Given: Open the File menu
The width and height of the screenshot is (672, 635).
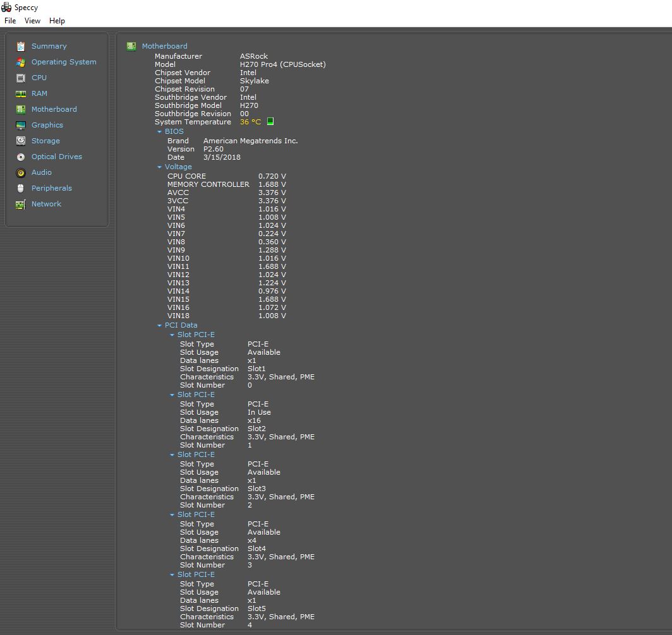Looking at the screenshot, I should coord(10,21).
